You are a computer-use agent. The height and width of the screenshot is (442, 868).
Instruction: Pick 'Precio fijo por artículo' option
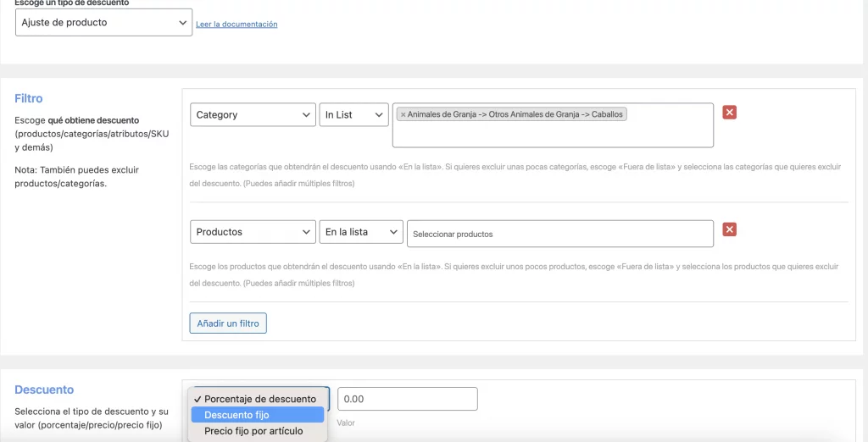253,431
